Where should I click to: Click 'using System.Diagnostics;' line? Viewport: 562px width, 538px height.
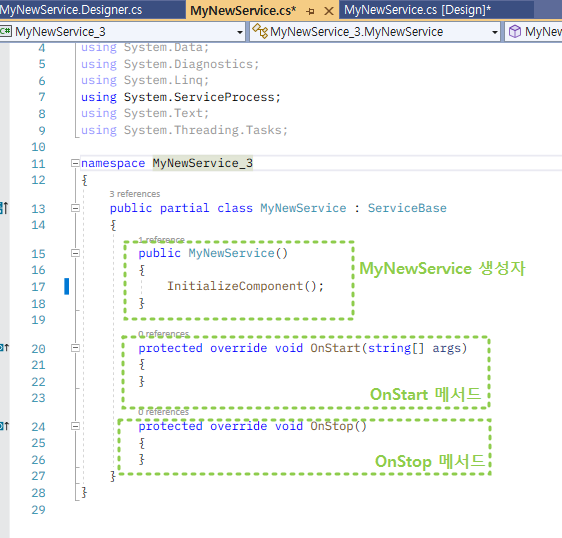pyautogui.click(x=170, y=64)
